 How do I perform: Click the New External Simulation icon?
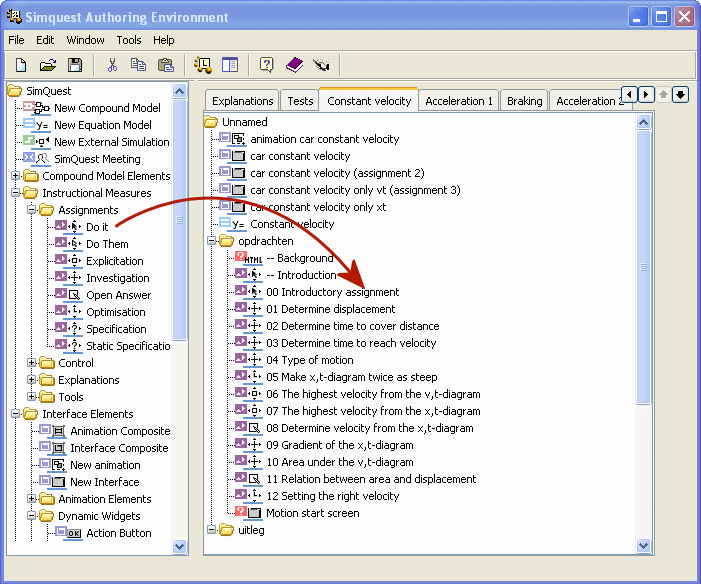[x=36, y=141]
